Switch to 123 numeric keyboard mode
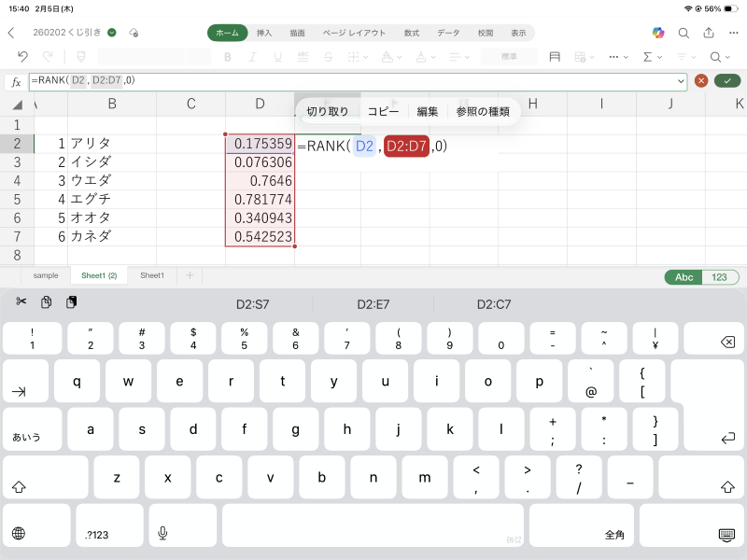747x560 pixels. 720,277
